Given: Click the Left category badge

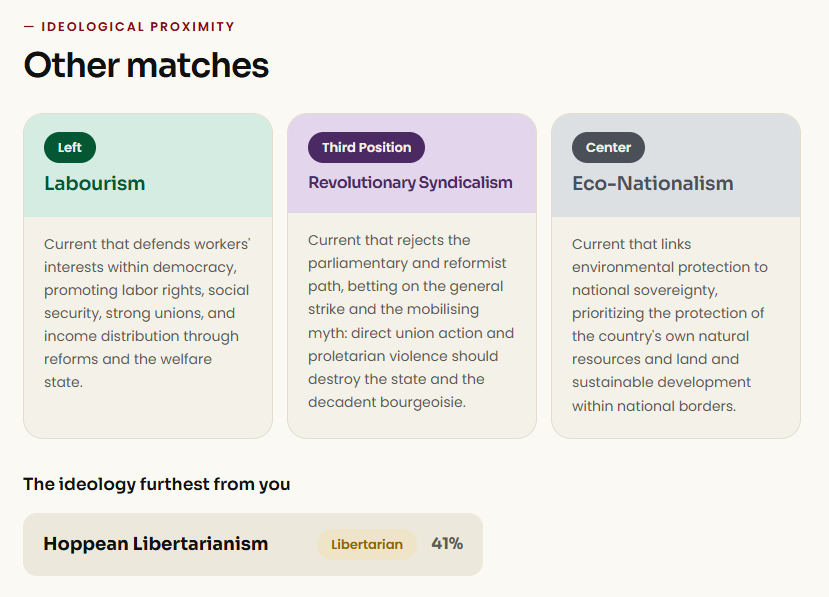Looking at the screenshot, I should 70,148.
